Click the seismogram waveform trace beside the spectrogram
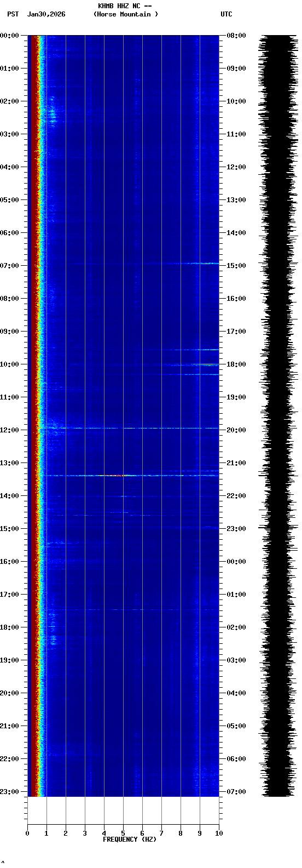The width and height of the screenshot is (302, 868). (x=278, y=415)
